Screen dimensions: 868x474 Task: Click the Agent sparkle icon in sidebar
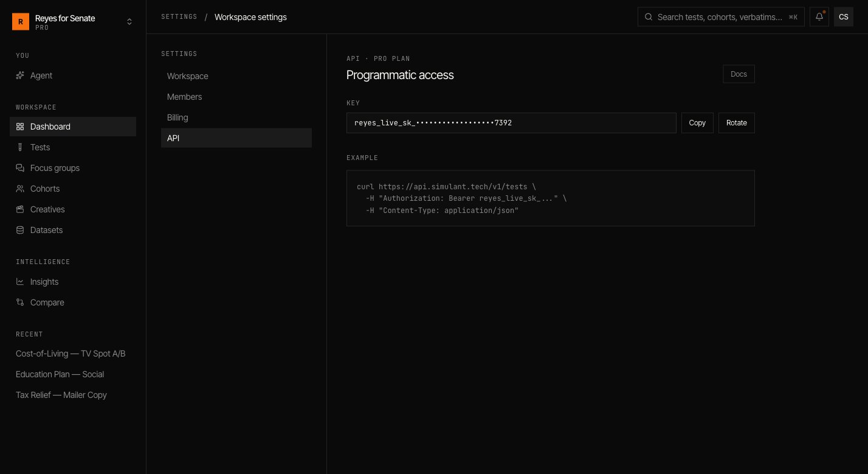tap(20, 75)
